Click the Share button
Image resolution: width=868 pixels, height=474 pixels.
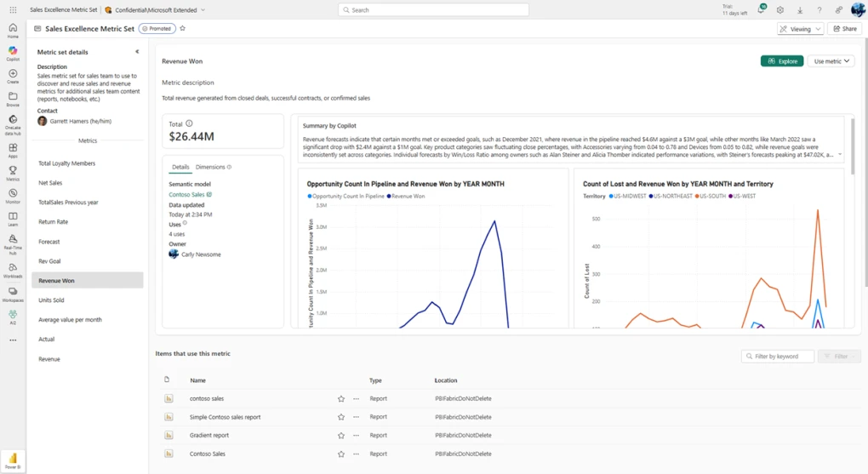pyautogui.click(x=845, y=29)
